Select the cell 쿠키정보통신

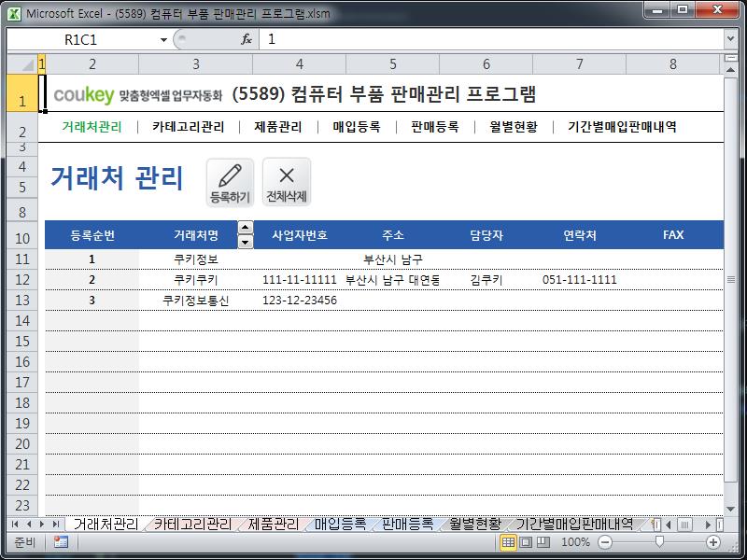tap(196, 300)
